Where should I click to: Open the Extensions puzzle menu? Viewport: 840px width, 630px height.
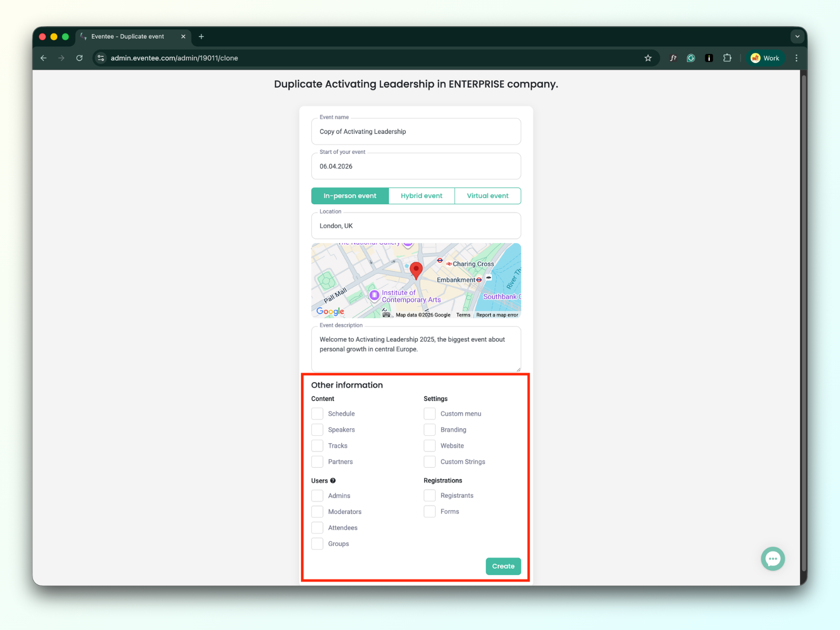[727, 58]
